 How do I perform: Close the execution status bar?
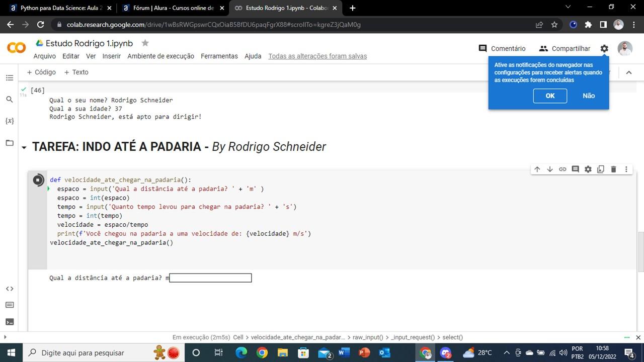(638, 337)
